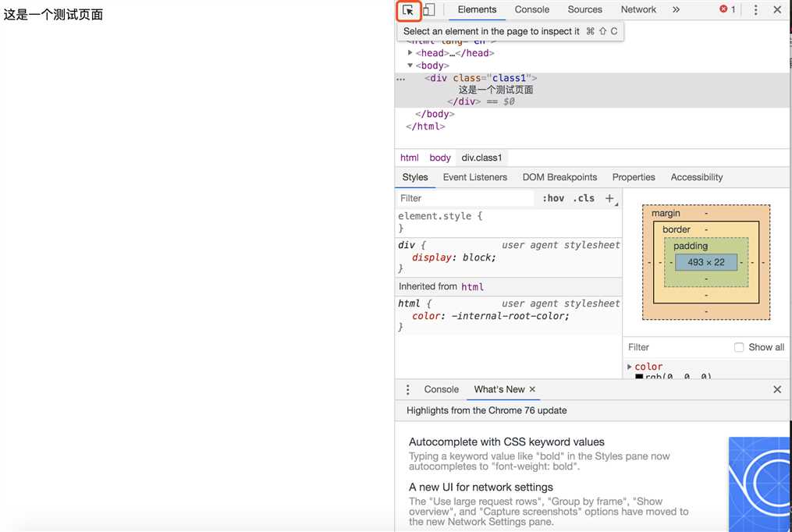Click the display property in div rule
Screen dimensions: 792x532
[432, 257]
